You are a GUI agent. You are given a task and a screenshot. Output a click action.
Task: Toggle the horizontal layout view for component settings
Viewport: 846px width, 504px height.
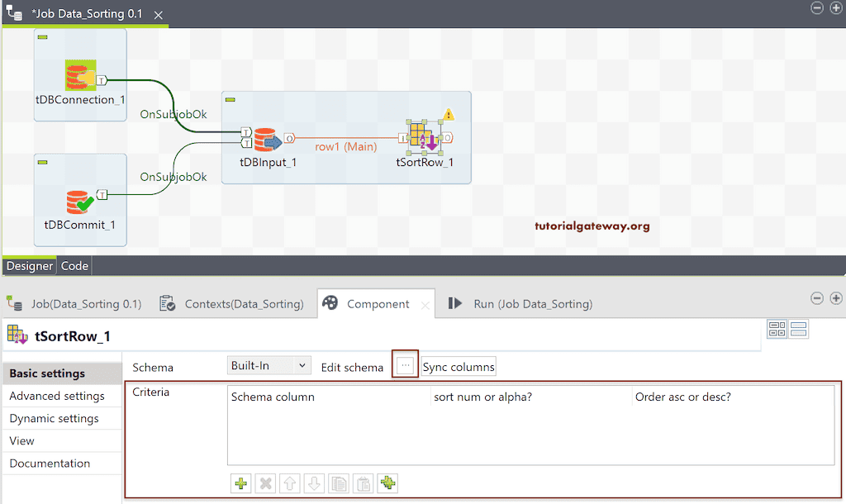pyautogui.click(x=798, y=328)
